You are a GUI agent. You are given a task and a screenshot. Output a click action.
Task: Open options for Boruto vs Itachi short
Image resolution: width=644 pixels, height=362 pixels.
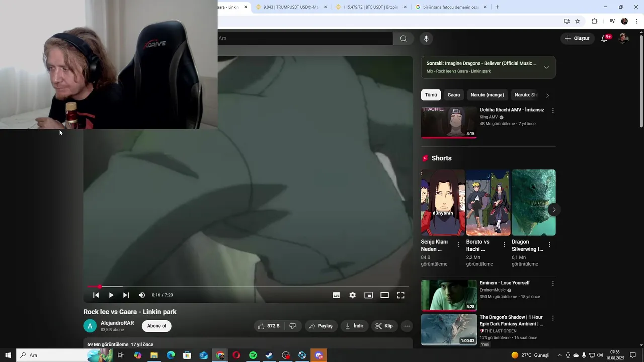tap(504, 244)
